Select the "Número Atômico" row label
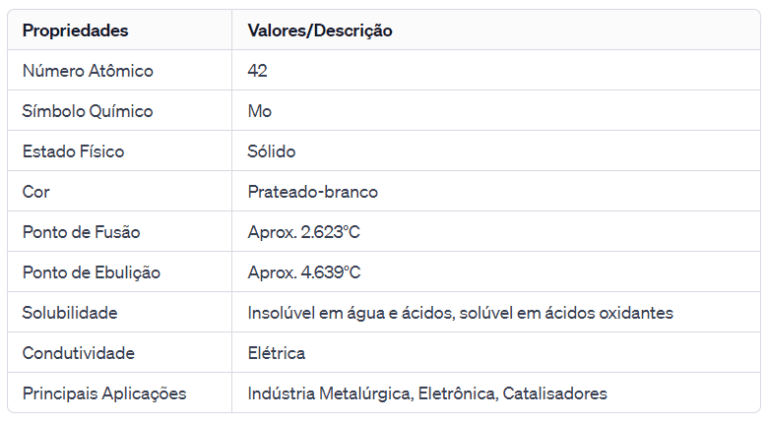 pos(87,71)
